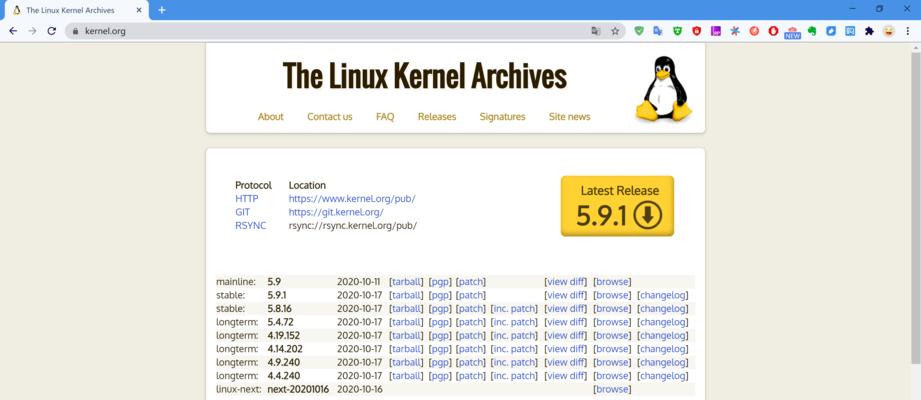921x400 pixels.
Task: Open the Evernote elephant extension
Action: (812, 31)
